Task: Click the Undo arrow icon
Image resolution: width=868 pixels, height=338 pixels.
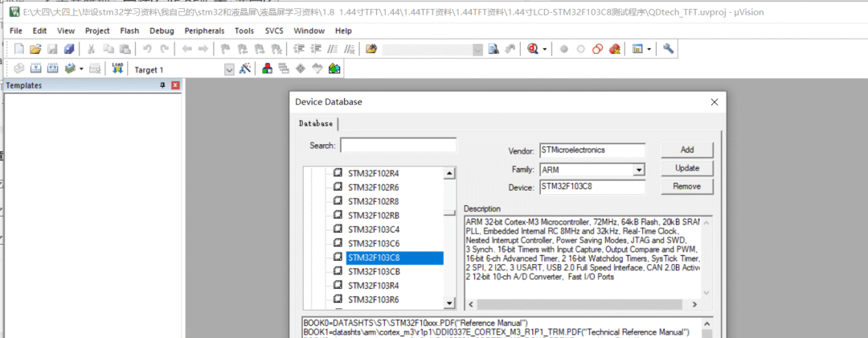Action: click(x=147, y=49)
